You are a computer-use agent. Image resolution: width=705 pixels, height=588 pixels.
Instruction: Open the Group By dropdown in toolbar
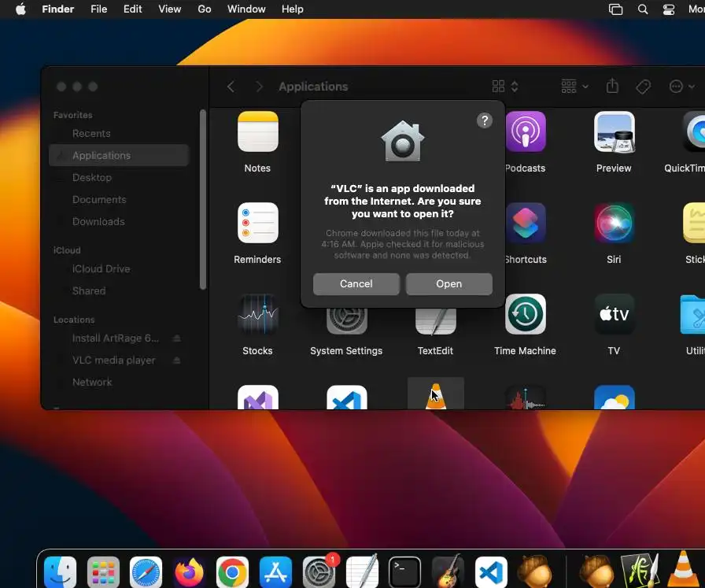(x=574, y=87)
